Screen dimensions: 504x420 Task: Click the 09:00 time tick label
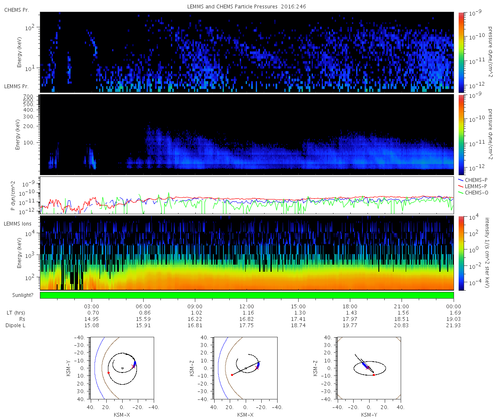coord(195,306)
